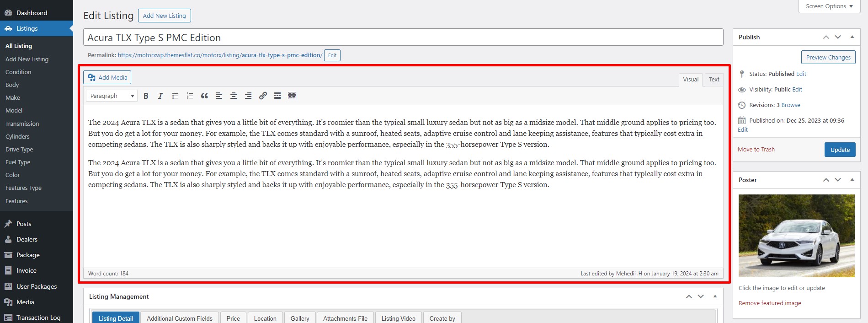Viewport: 868px width, 323px height.
Task: Open the Dashboard menu
Action: (37, 13)
